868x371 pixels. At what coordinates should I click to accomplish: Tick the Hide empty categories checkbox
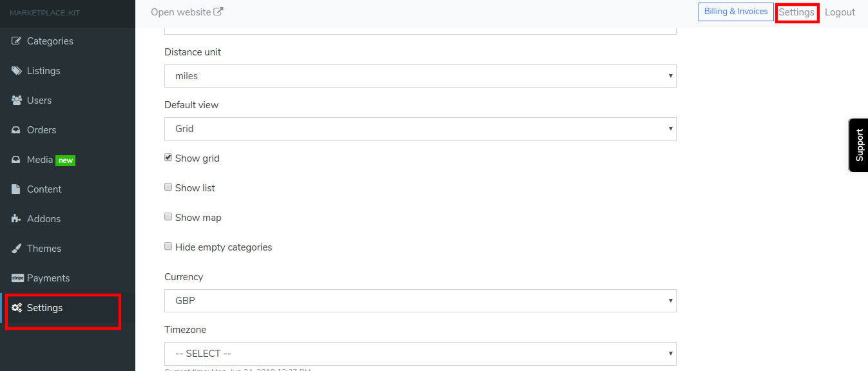click(x=168, y=247)
